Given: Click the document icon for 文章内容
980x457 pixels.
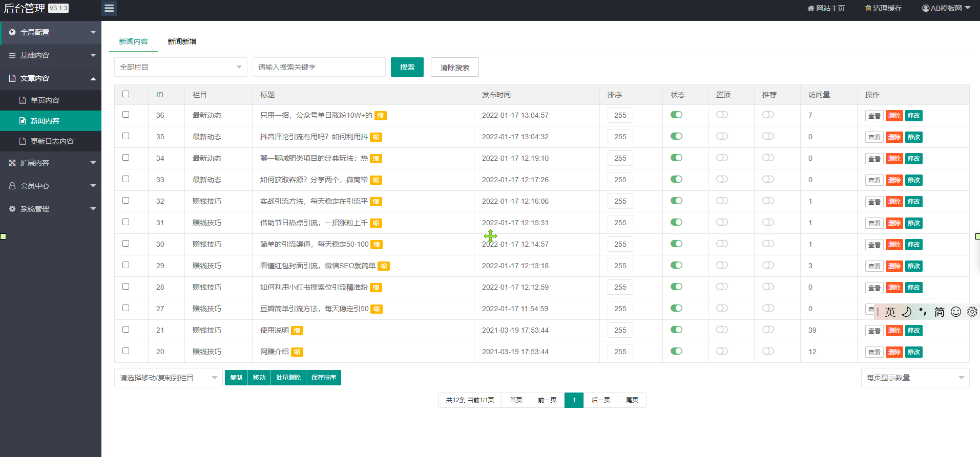Looking at the screenshot, I should click(x=12, y=78).
